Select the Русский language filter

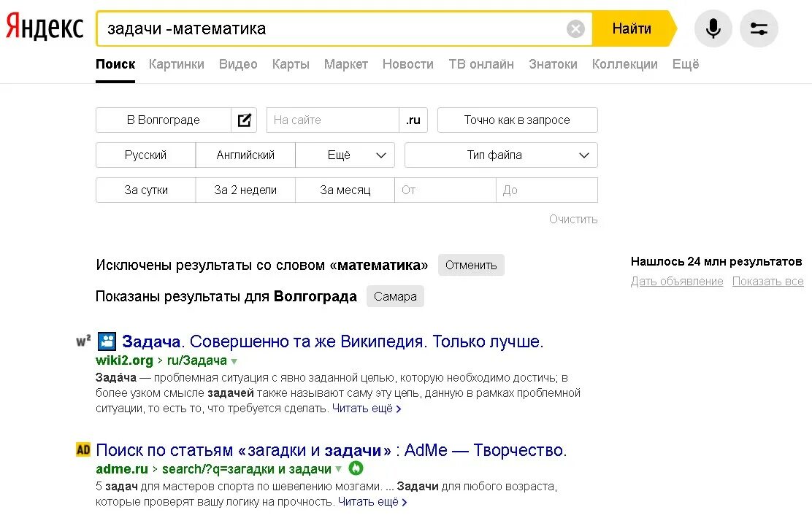pyautogui.click(x=145, y=155)
